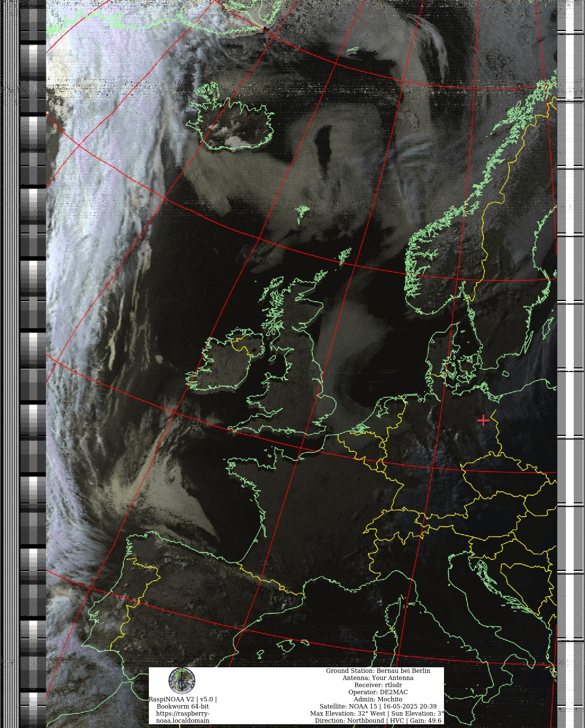Select the 'Ground Station: Bernau bei Berlin' text
Screen dimensions: 585x728
pyautogui.click(x=378, y=671)
